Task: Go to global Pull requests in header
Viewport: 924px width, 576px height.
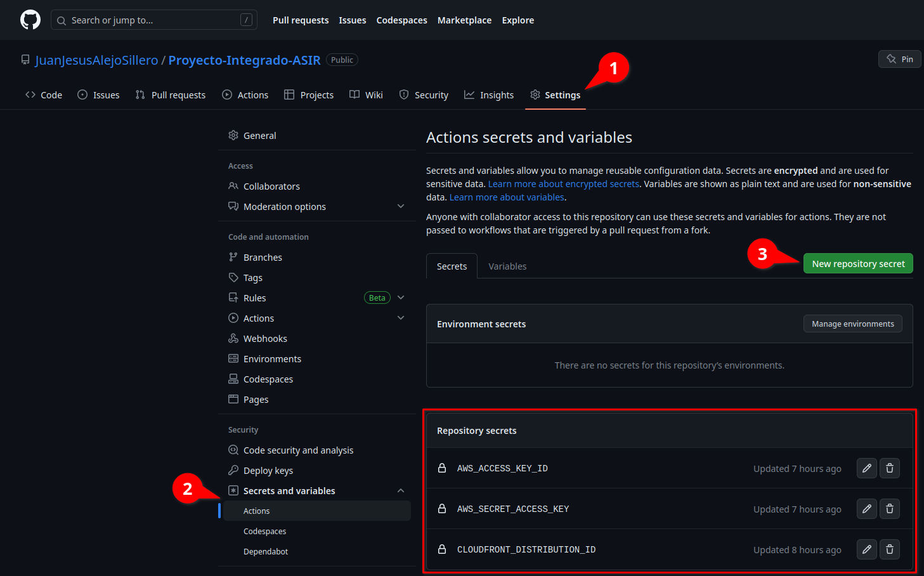Action: click(301, 20)
